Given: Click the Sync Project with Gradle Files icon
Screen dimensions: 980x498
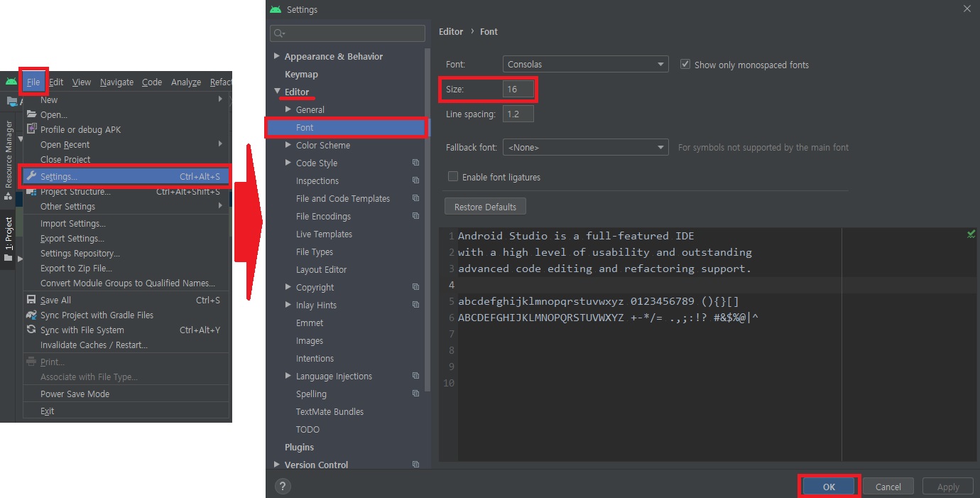Looking at the screenshot, I should tap(31, 315).
